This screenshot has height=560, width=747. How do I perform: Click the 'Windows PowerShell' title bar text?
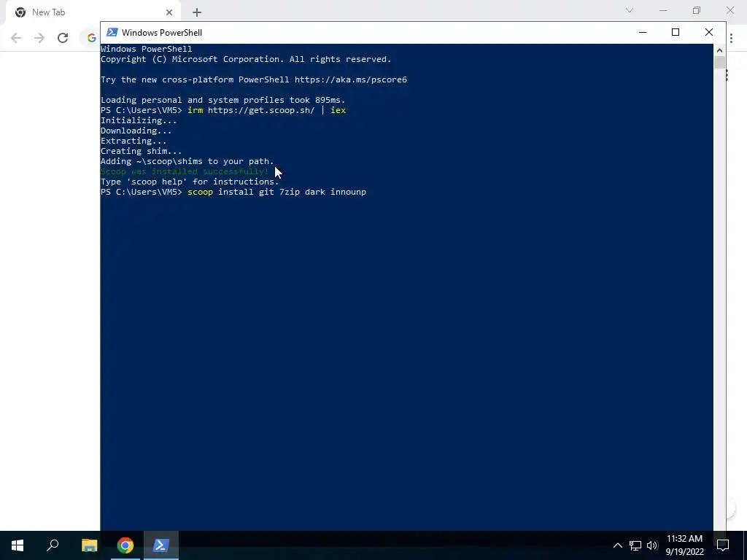162,32
